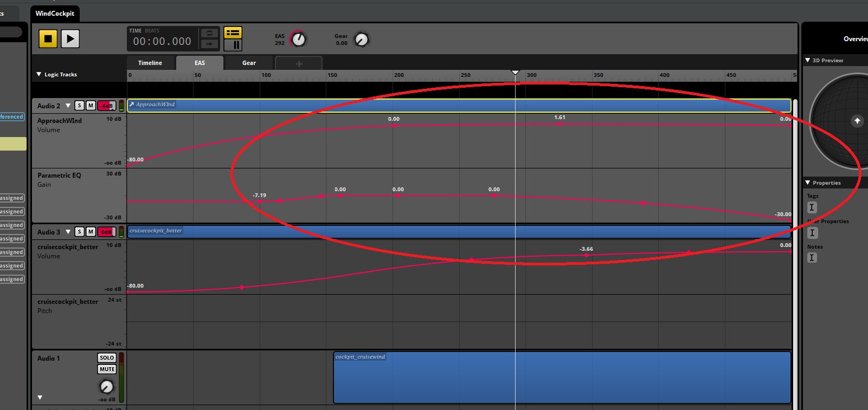Click the Audio 3 level meter
The image size is (868, 410).
click(121, 232)
